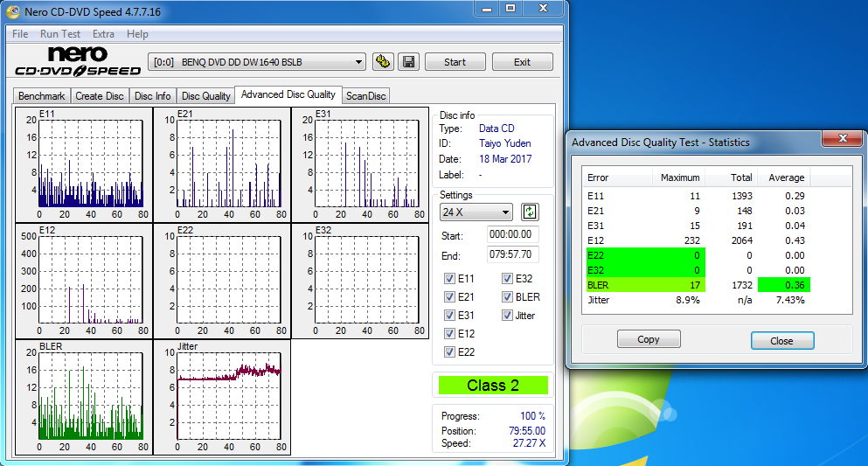Click the Jitter graph
This screenshot has height=466, width=868.
point(222,398)
